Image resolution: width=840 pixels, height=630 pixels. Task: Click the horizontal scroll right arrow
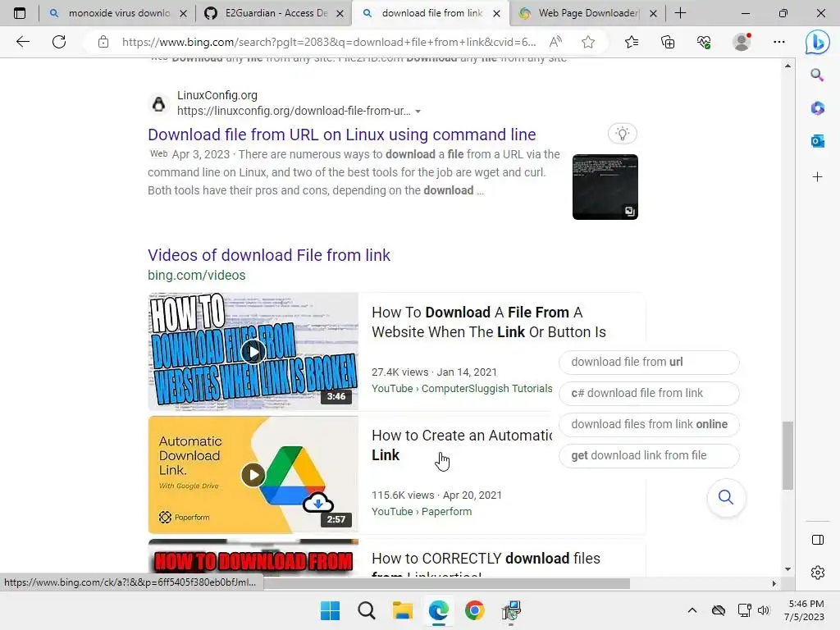point(774,583)
